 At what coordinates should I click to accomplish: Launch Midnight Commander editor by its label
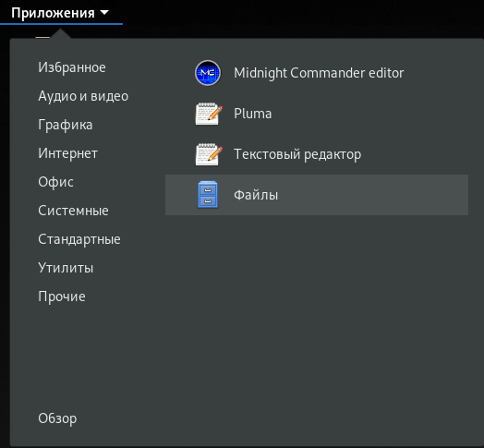319,73
